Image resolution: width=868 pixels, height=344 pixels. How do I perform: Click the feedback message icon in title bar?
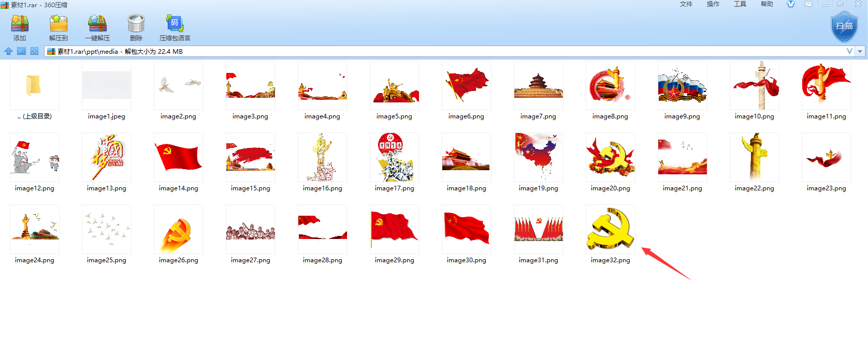pyautogui.click(x=808, y=4)
